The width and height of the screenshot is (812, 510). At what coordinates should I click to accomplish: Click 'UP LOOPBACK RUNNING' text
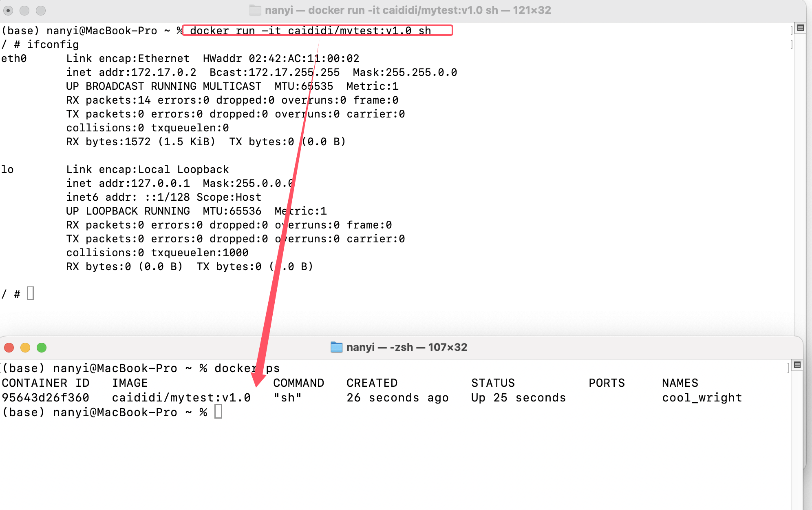[128, 211]
